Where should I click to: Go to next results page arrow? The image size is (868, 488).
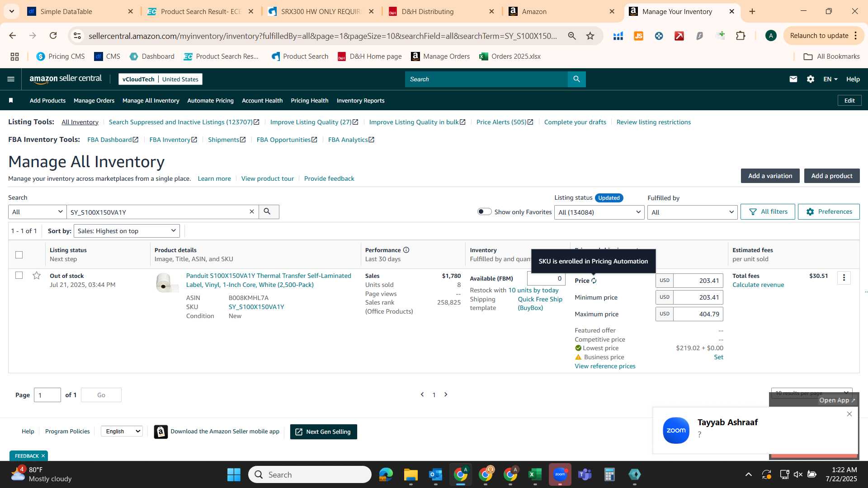tap(446, 394)
